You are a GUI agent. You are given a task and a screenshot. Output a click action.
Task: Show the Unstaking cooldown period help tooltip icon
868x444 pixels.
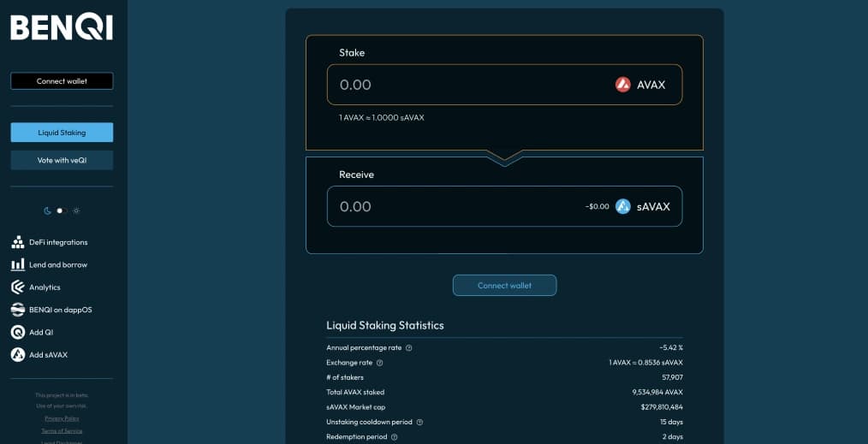click(419, 422)
